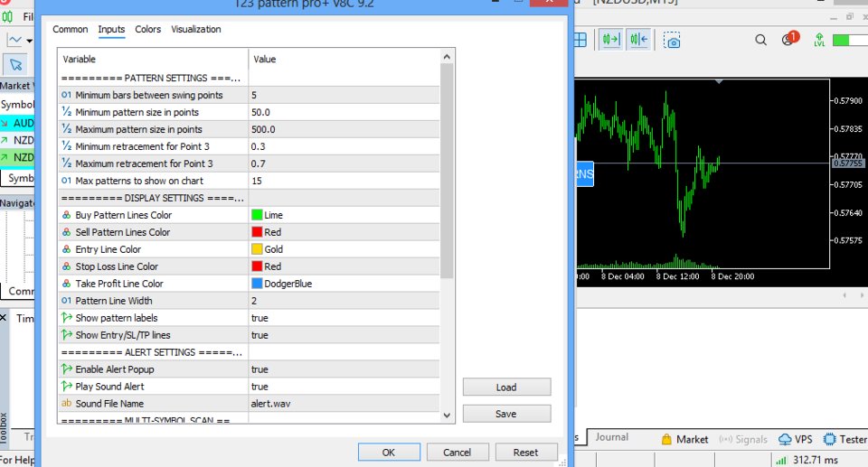Click integer icon beside Minimum bars between swing points
The image size is (868, 467).
point(66,95)
